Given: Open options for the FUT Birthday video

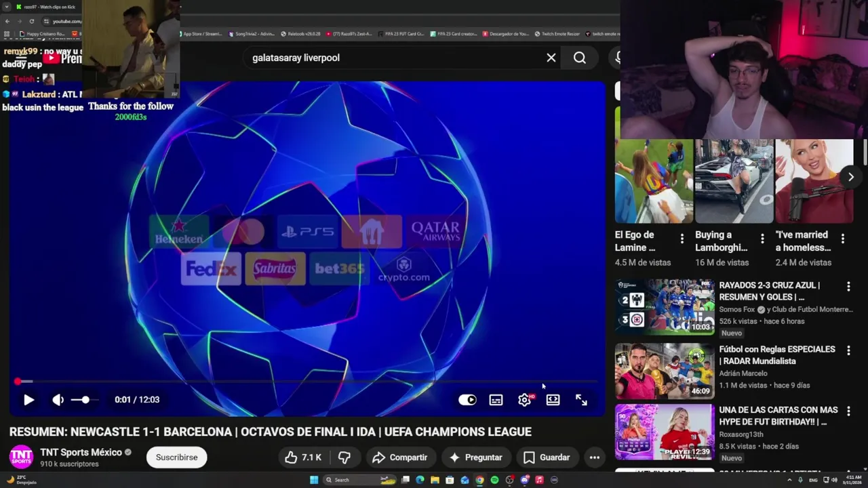Looking at the screenshot, I should click(x=848, y=411).
